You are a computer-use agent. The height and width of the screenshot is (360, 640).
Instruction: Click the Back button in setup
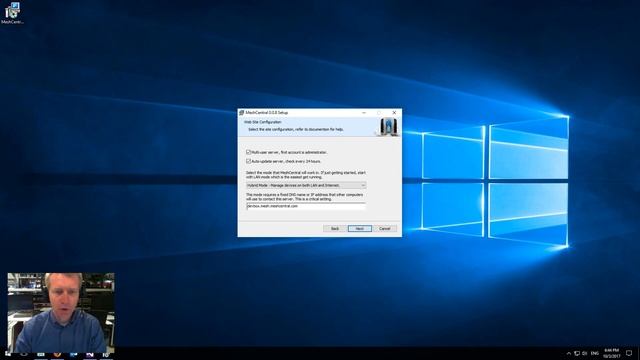[335, 229]
